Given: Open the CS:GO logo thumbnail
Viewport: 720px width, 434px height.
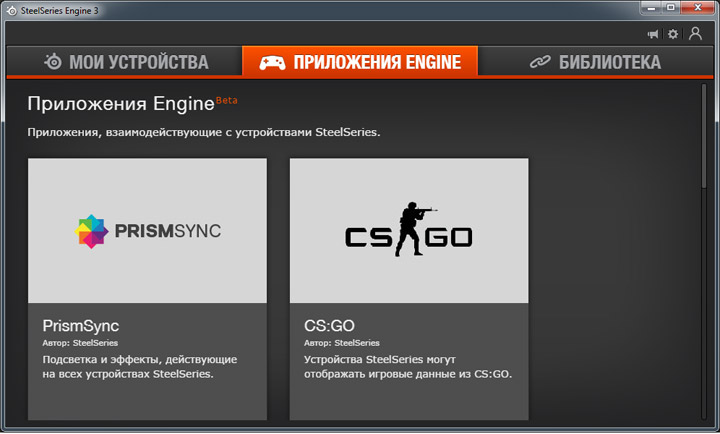Looking at the screenshot, I should 409,231.
